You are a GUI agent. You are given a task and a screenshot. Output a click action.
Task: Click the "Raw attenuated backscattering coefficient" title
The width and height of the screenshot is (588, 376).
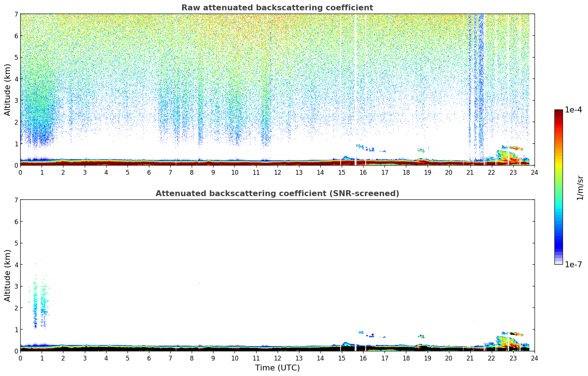click(277, 8)
